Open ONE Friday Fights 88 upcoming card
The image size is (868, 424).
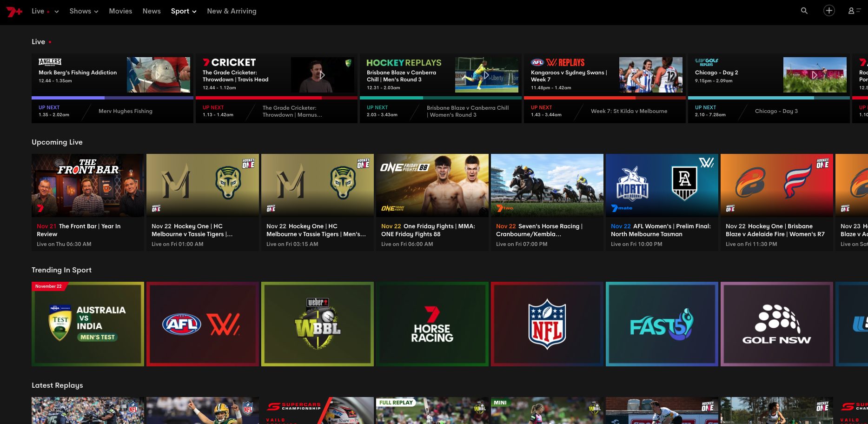point(432,202)
